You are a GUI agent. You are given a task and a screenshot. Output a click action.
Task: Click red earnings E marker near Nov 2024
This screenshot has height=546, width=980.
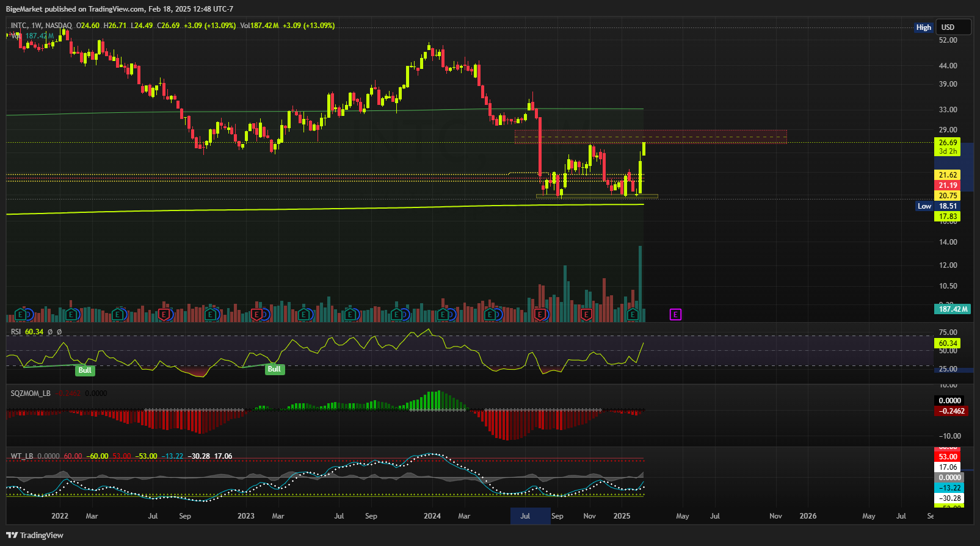pos(586,314)
